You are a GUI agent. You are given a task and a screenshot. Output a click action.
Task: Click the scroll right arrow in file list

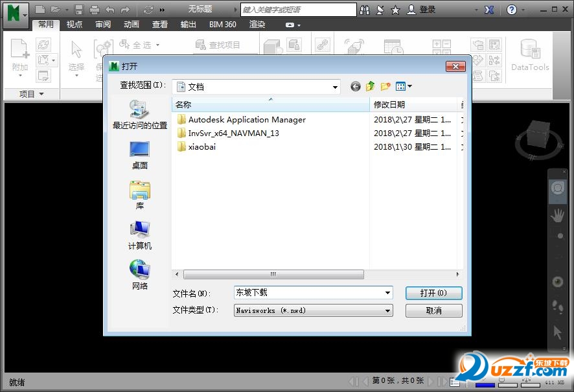pos(457,274)
